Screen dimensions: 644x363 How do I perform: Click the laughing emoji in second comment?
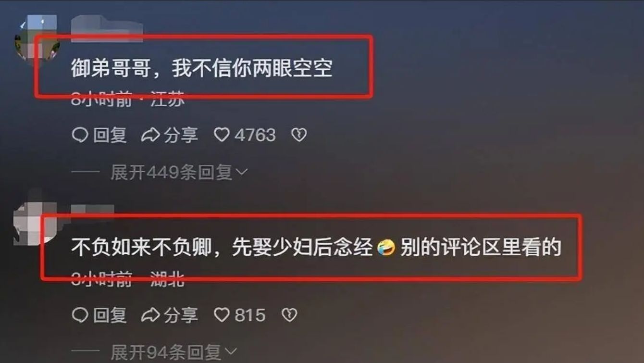click(x=386, y=248)
